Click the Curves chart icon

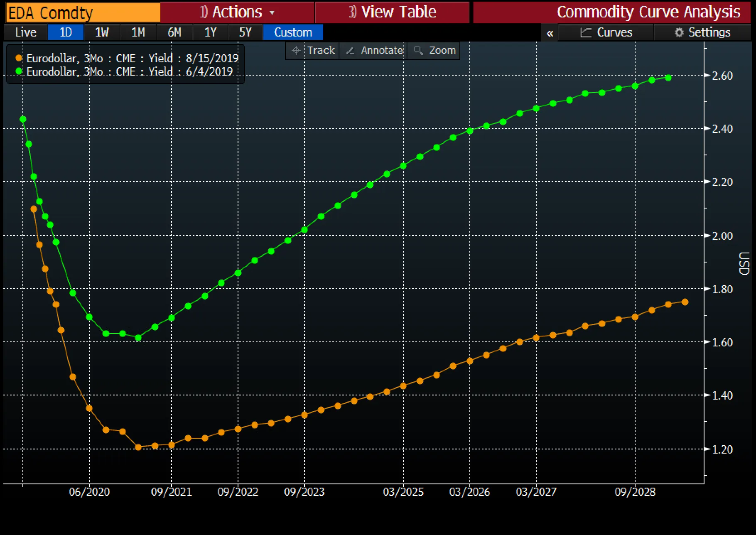coord(586,32)
